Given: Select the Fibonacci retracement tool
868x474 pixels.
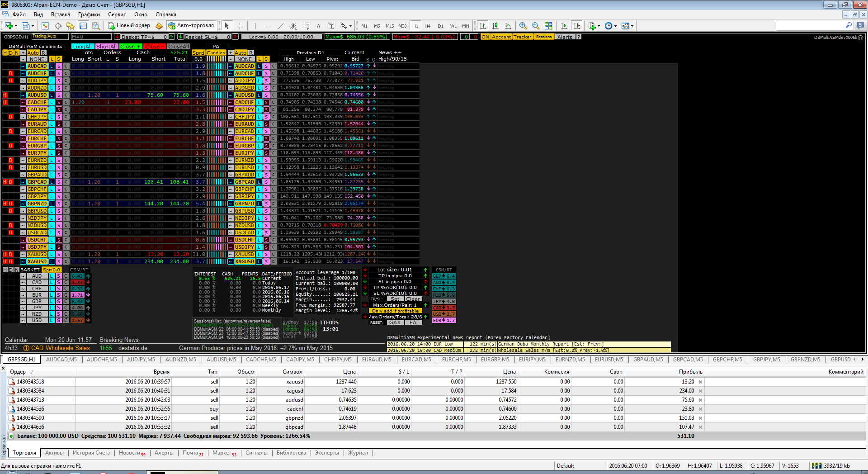Looking at the screenshot, I should [306, 26].
